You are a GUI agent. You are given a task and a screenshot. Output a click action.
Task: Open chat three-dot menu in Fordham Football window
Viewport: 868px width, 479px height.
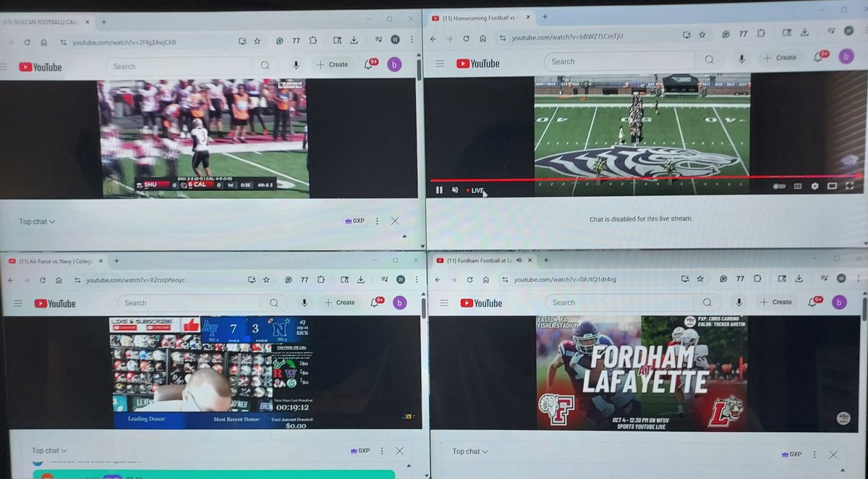pyautogui.click(x=813, y=454)
